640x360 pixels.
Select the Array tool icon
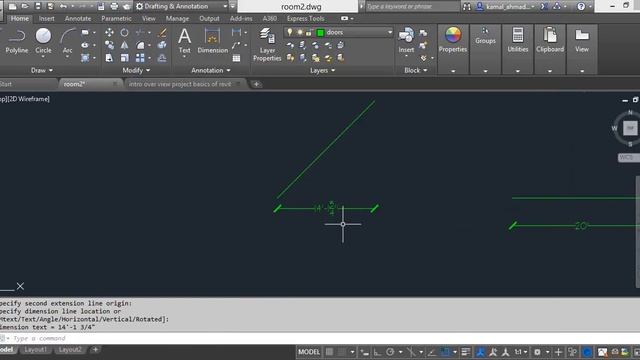pyautogui.click(x=140, y=58)
